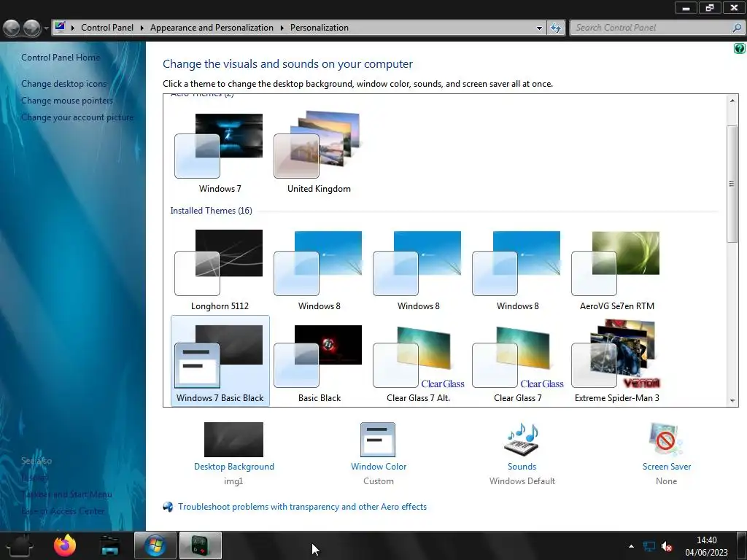Select the Clear Glass 7 Alt. theme
The height and width of the screenshot is (560, 747).
click(x=418, y=362)
